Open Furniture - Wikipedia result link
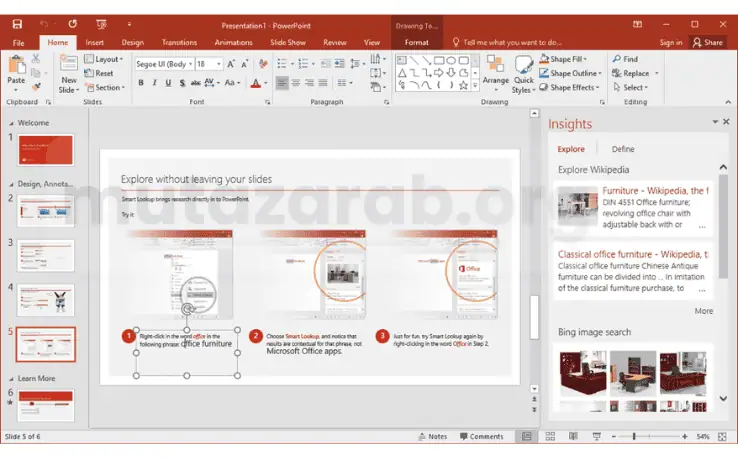The width and height of the screenshot is (738, 458). point(654,190)
